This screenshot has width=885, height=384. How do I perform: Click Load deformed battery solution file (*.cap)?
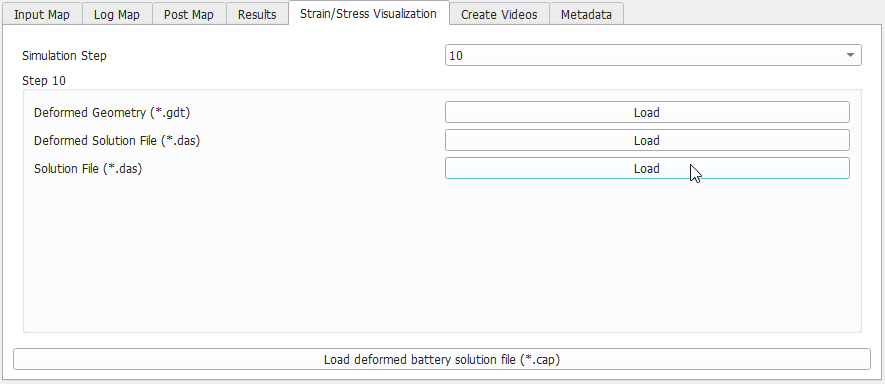pyautogui.click(x=442, y=360)
